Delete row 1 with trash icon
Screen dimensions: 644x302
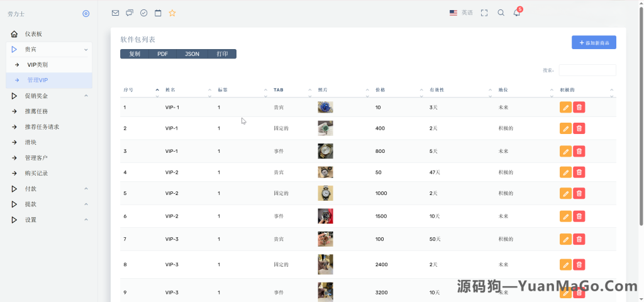579,107
